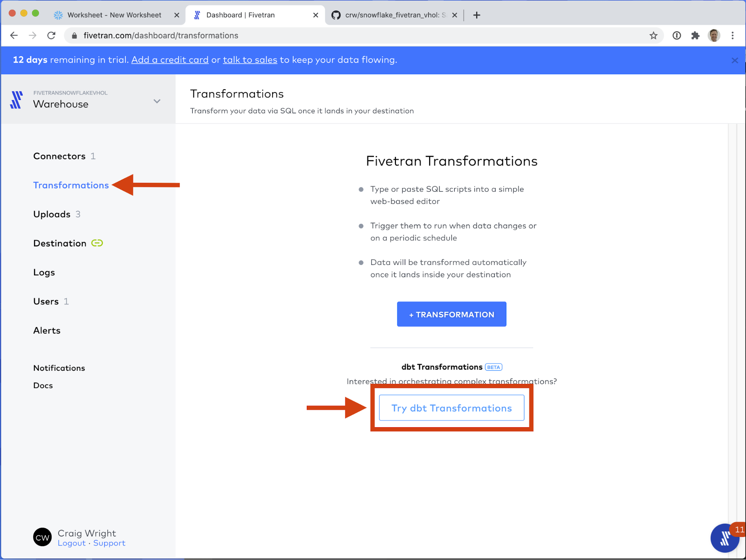The height and width of the screenshot is (560, 746).
Task: Dismiss the trial banner
Action: point(734,60)
